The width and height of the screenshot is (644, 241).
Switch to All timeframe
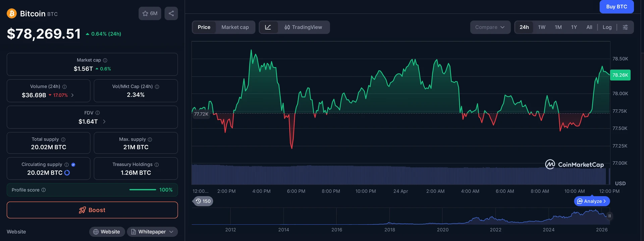(589, 27)
